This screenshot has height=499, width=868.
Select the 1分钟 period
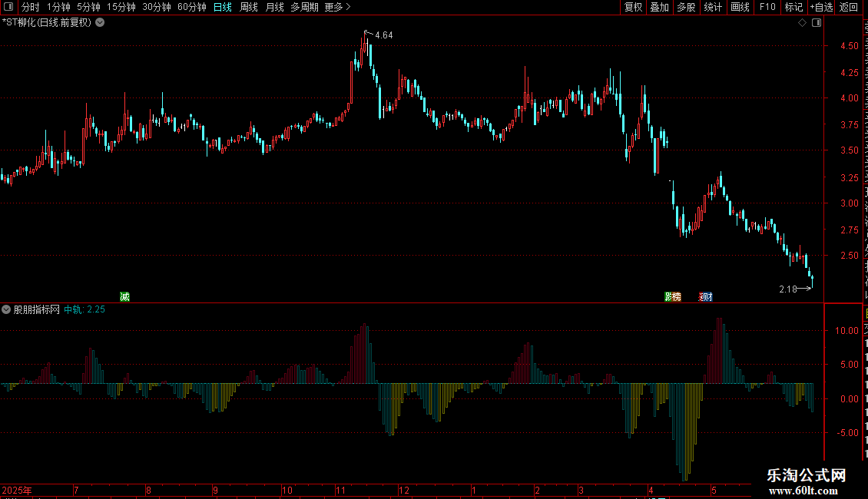pyautogui.click(x=58, y=7)
